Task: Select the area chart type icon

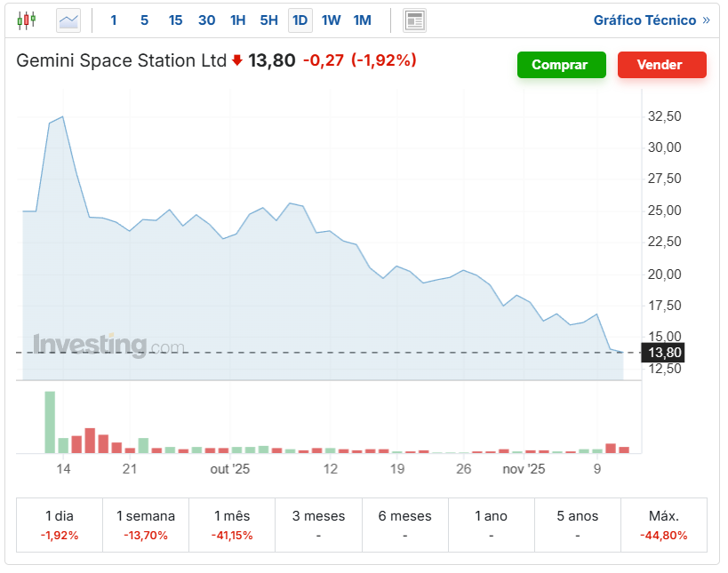Action: (68, 20)
